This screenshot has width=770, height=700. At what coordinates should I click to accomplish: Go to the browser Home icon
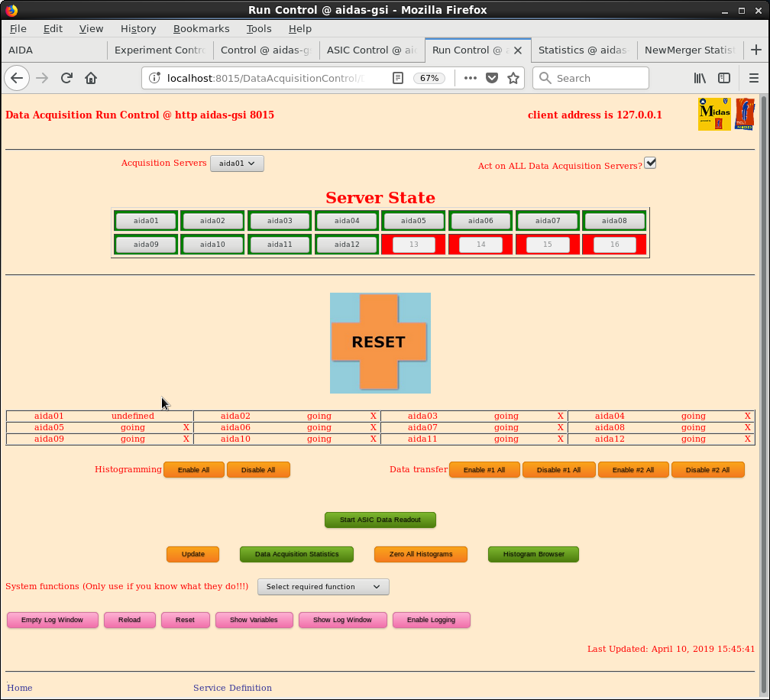[91, 78]
